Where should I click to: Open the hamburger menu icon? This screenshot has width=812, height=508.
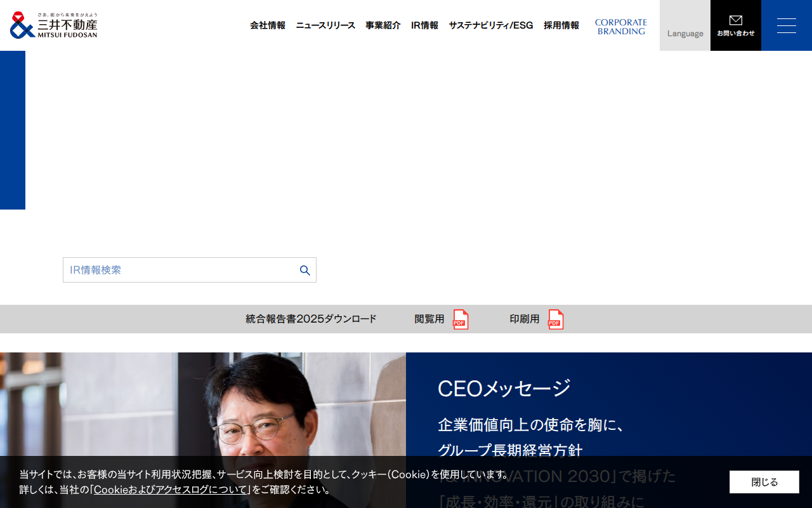(787, 25)
